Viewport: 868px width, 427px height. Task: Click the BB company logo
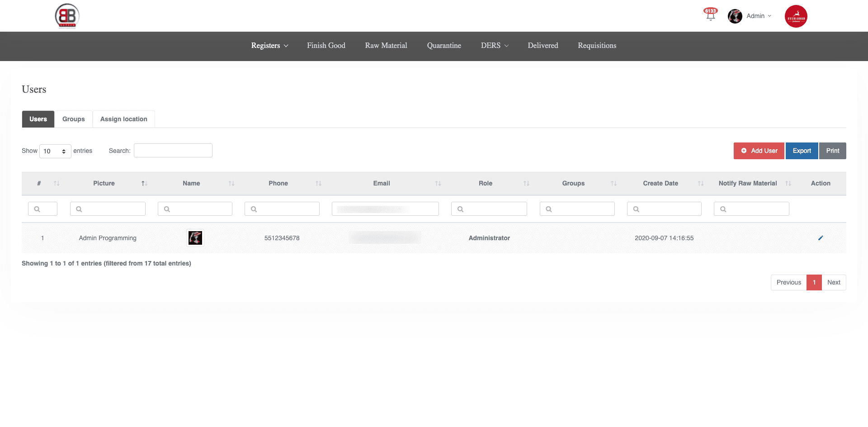[x=67, y=16]
